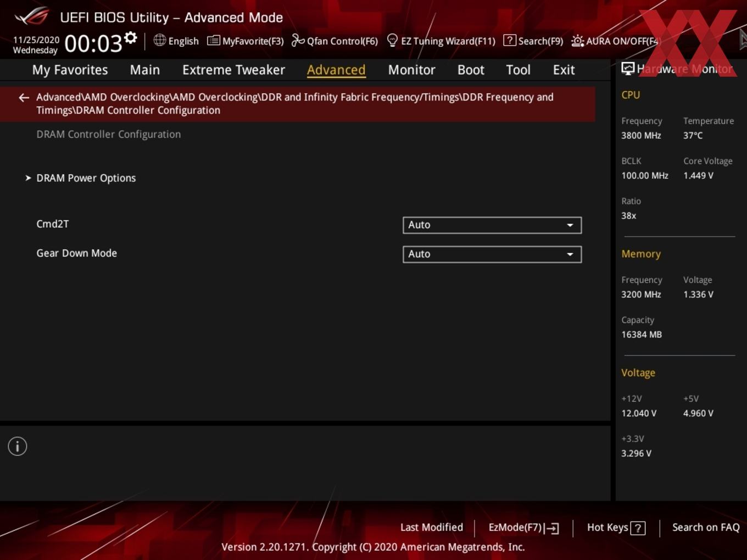Click the Version 2.20.1271 copyright text
This screenshot has width=747, height=560.
tap(373, 547)
